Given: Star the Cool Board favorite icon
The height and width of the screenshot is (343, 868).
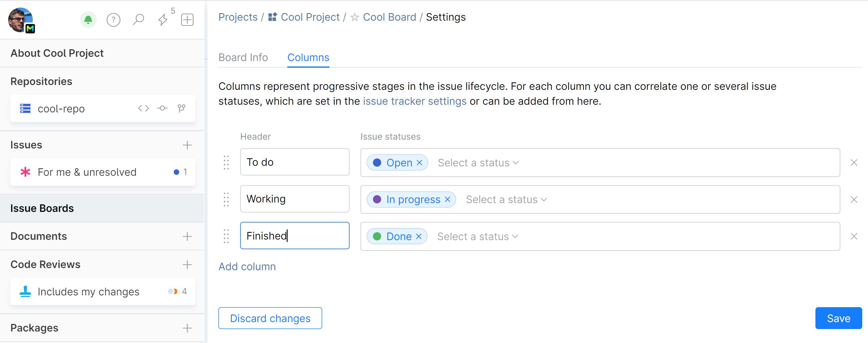Looking at the screenshot, I should coord(354,17).
